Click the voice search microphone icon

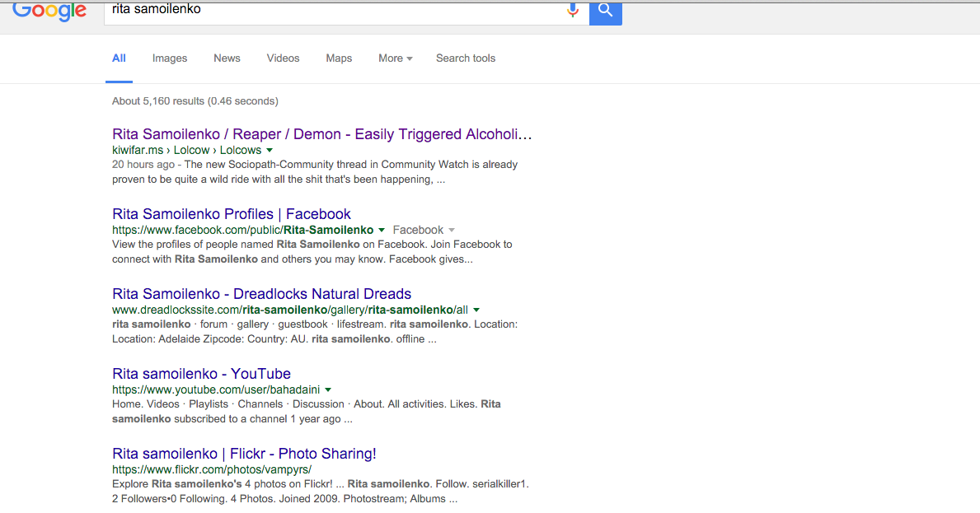pyautogui.click(x=573, y=10)
